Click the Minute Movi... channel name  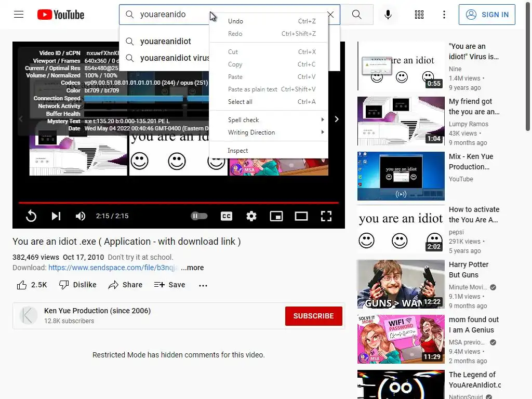(x=468, y=287)
